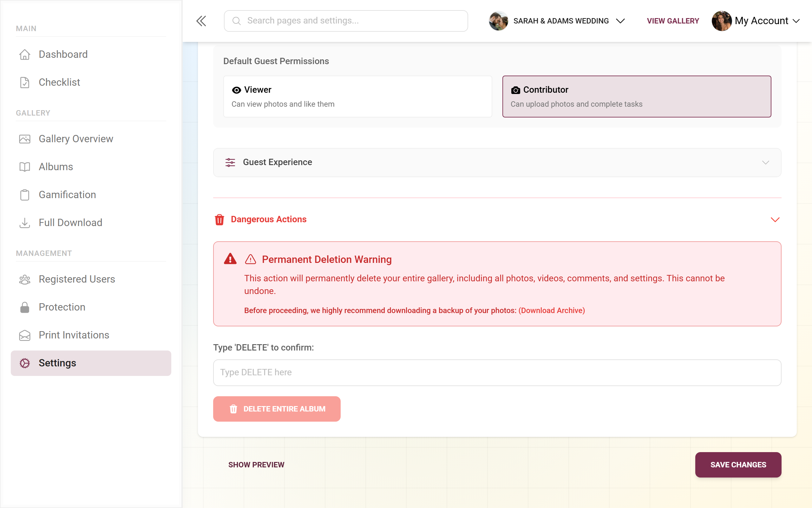Click the Viewer eye icon

(x=237, y=90)
